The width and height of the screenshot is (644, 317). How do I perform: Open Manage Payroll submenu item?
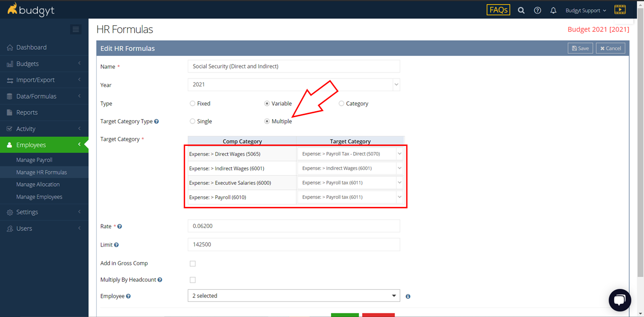[x=34, y=160]
